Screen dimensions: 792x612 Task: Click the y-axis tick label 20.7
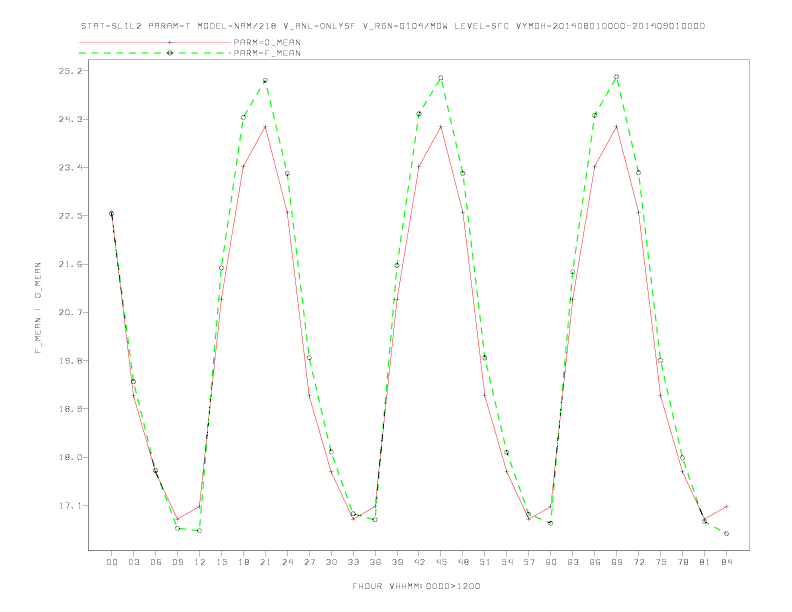tap(70, 312)
